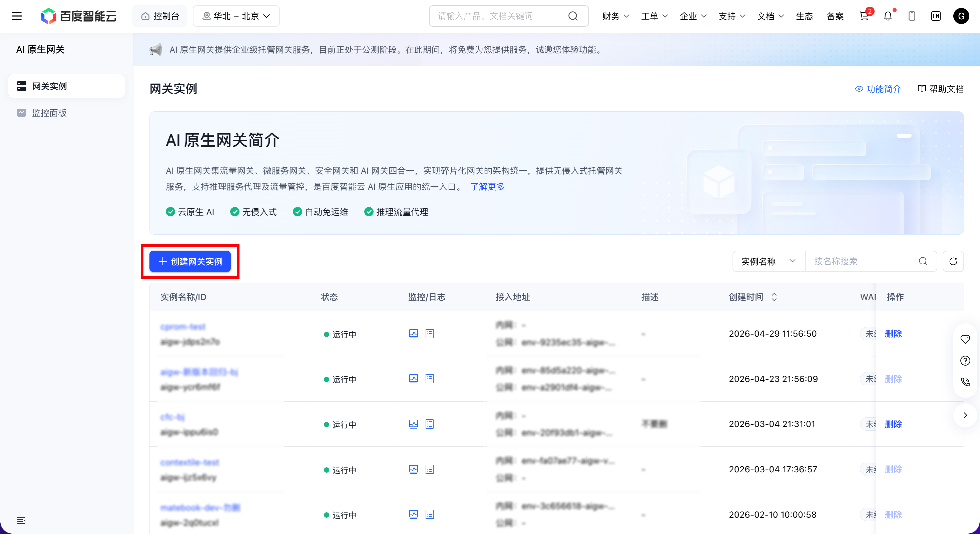Click the 状态 column header
Screen dimensions: 980x534
329,297
